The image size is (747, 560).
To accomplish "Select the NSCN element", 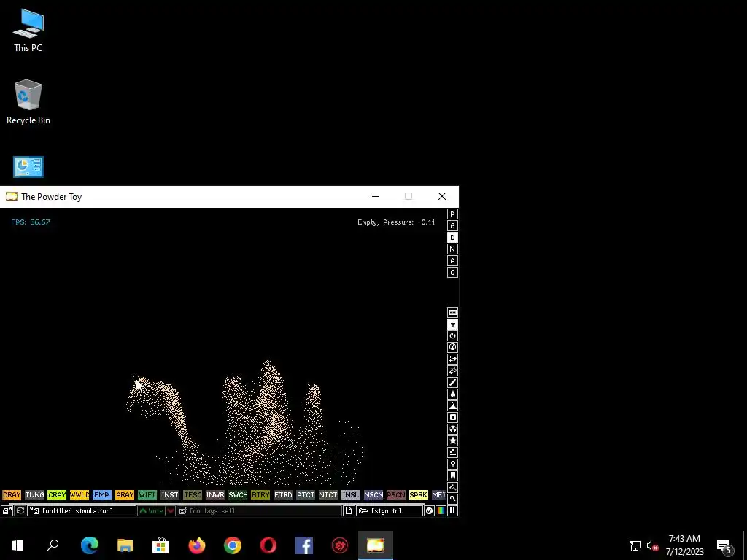I will [373, 495].
